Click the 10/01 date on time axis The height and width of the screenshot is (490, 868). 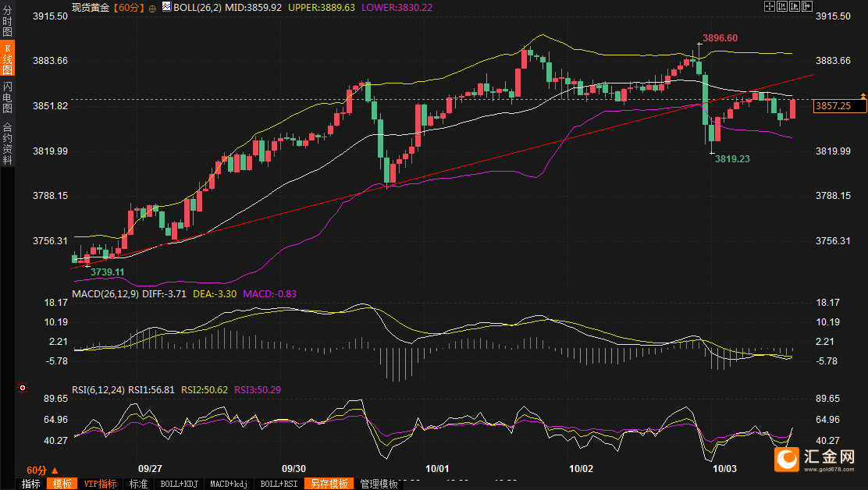(x=437, y=468)
